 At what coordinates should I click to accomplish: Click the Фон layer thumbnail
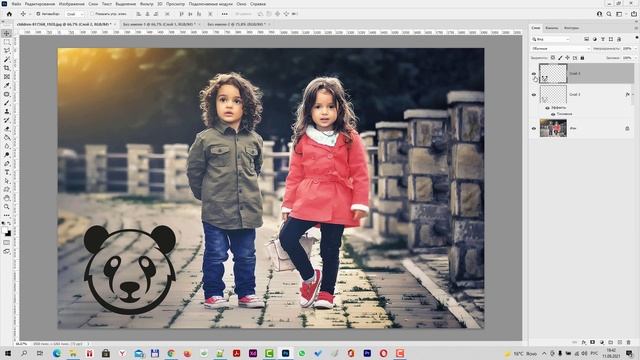[553, 128]
